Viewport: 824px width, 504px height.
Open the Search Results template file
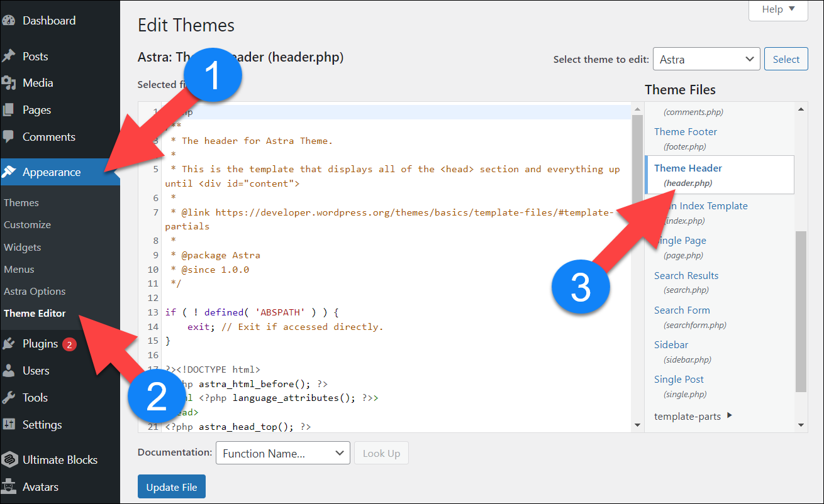tap(686, 283)
